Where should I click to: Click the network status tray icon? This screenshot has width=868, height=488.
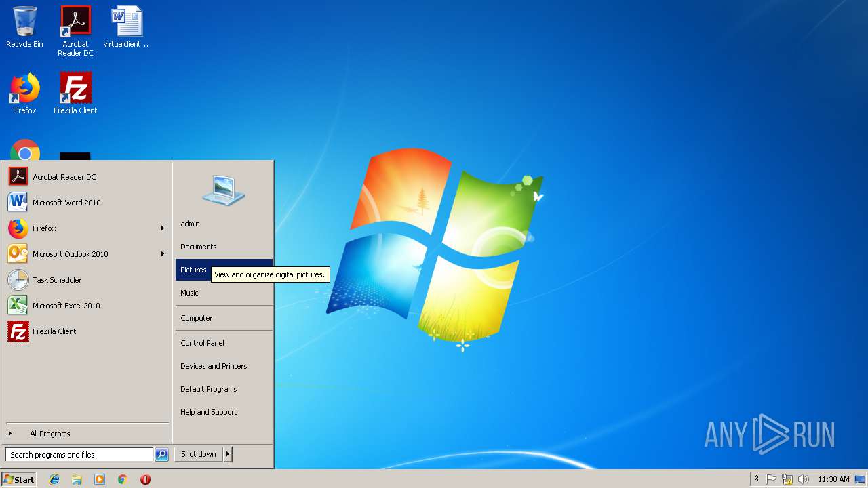pyautogui.click(x=787, y=479)
